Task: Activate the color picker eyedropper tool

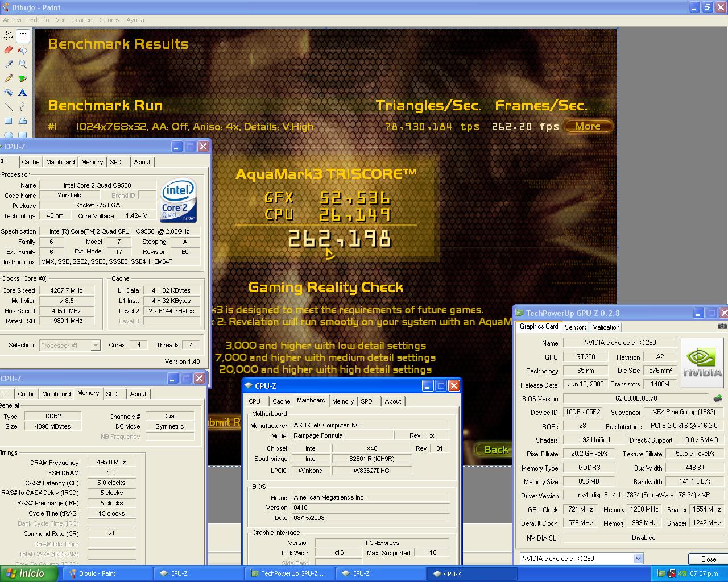Action: point(9,64)
